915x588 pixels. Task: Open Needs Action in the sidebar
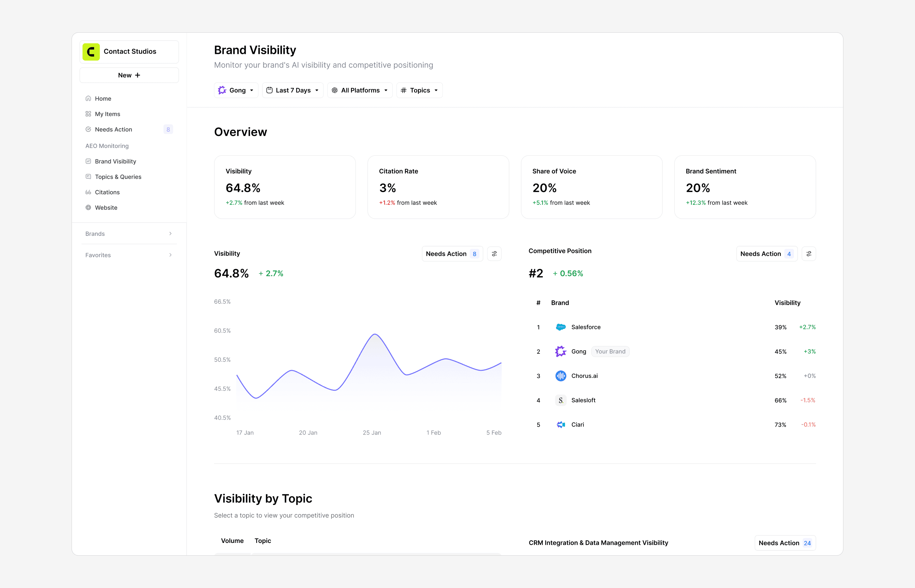[x=113, y=129]
